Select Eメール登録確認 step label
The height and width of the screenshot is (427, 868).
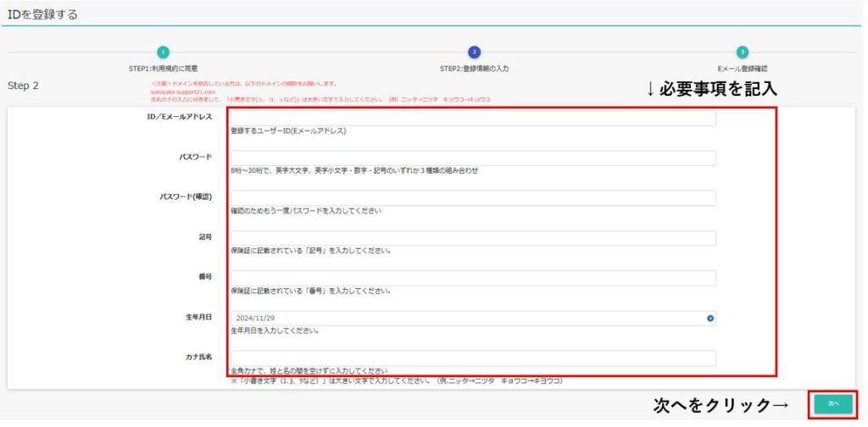coord(743,69)
